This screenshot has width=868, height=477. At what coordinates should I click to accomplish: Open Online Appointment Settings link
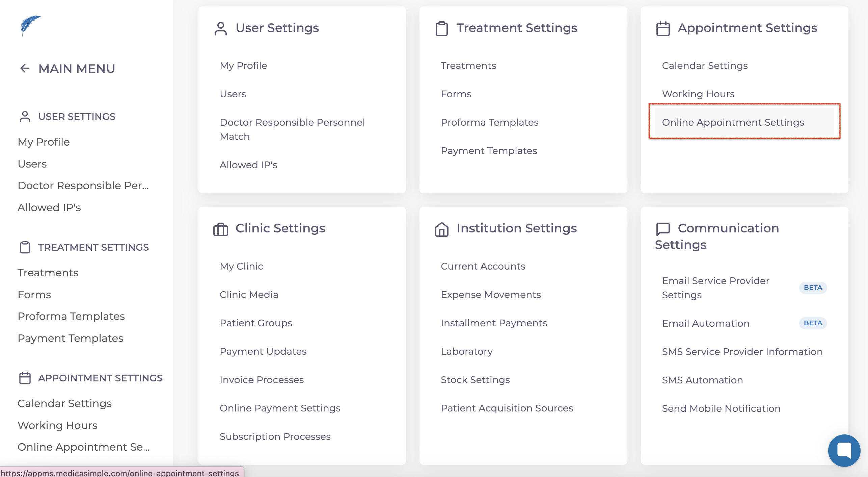[733, 122]
